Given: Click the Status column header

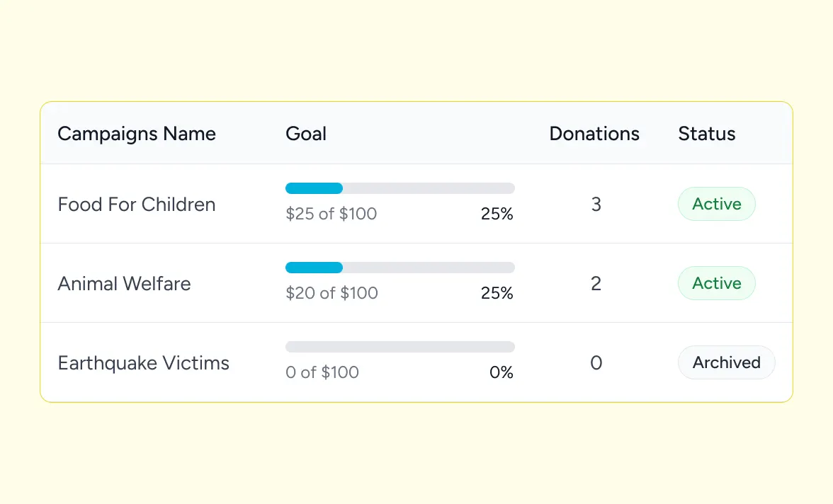Looking at the screenshot, I should point(706,134).
